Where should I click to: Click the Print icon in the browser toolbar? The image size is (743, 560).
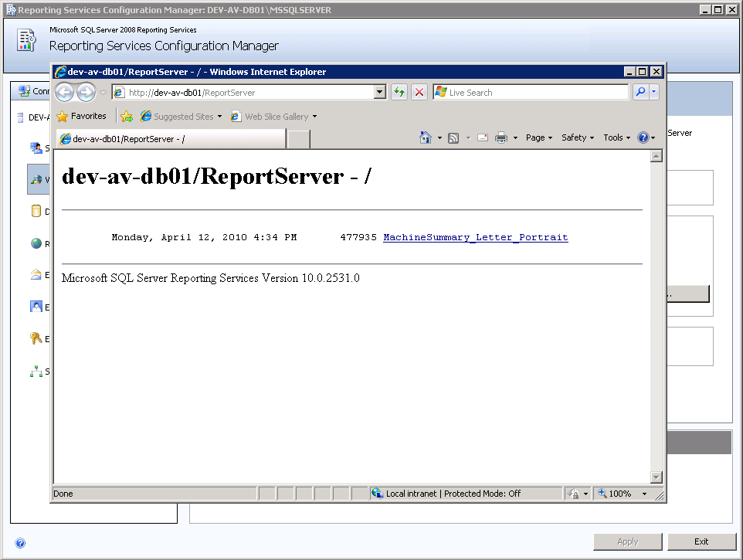point(503,137)
